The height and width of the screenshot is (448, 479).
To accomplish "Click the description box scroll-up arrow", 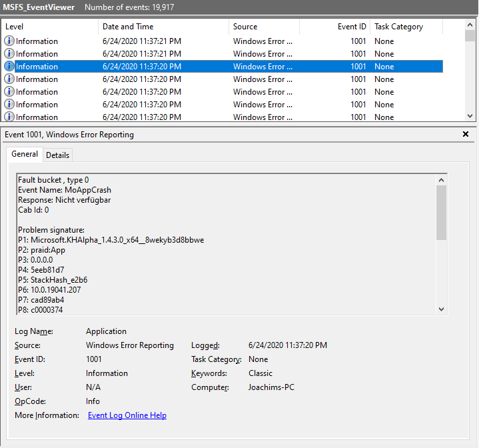I will click(441, 180).
